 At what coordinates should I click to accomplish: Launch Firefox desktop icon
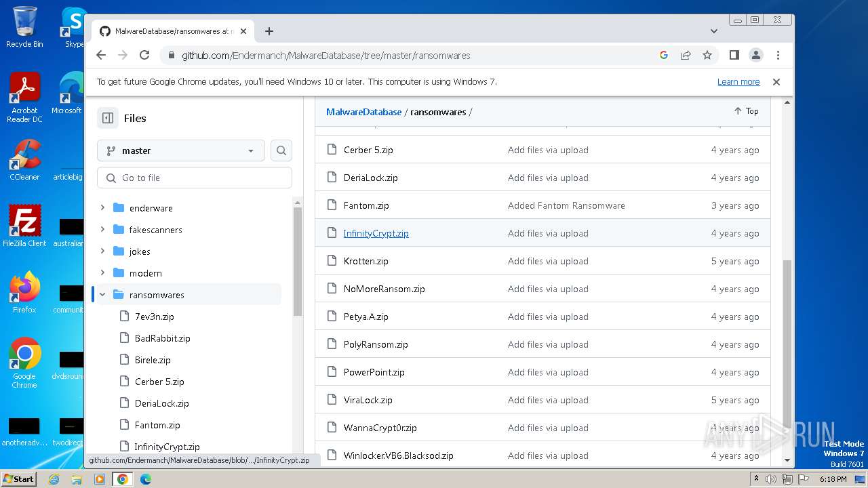(x=24, y=293)
